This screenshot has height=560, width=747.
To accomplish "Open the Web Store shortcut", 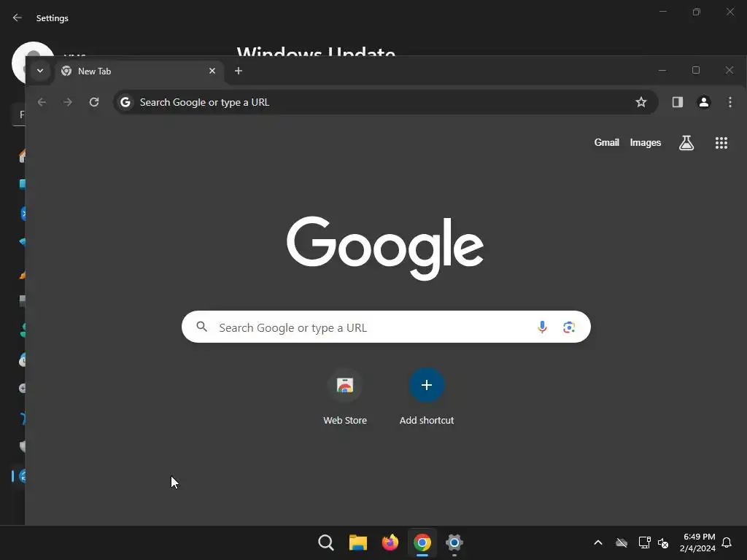I will pos(345,396).
